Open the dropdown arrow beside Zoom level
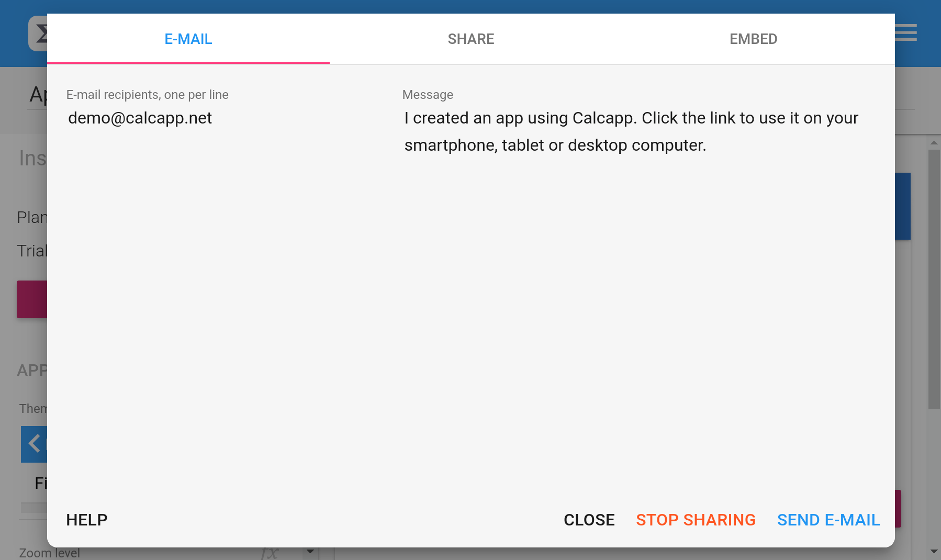The height and width of the screenshot is (560, 941). pyautogui.click(x=310, y=551)
